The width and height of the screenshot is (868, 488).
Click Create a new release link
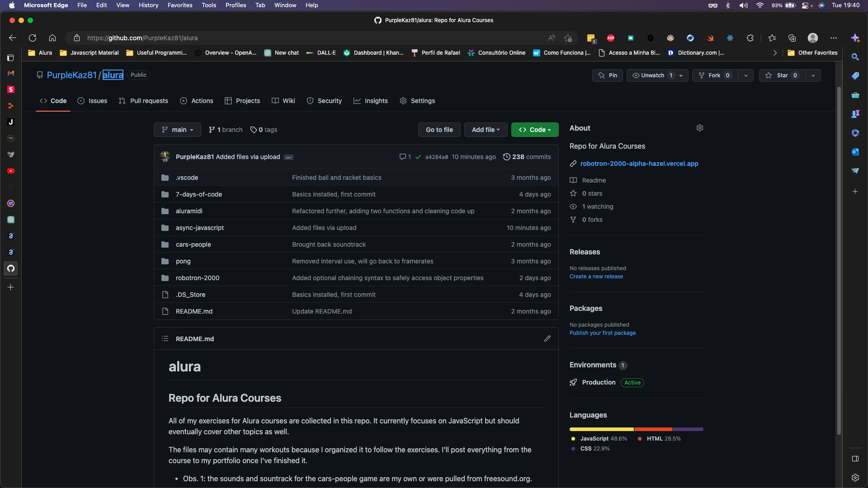(x=596, y=277)
